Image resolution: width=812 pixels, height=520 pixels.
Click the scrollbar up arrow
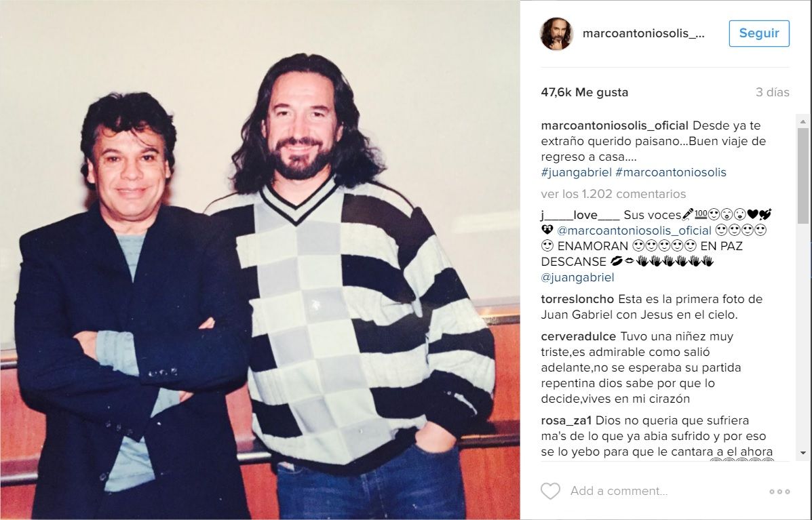click(803, 122)
